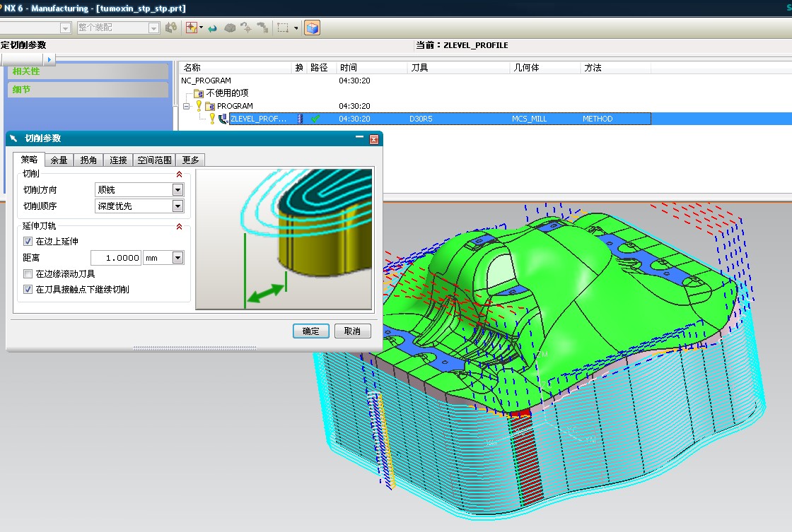Click the dashed rectangle selection icon
792x532 pixels.
pyautogui.click(x=283, y=28)
